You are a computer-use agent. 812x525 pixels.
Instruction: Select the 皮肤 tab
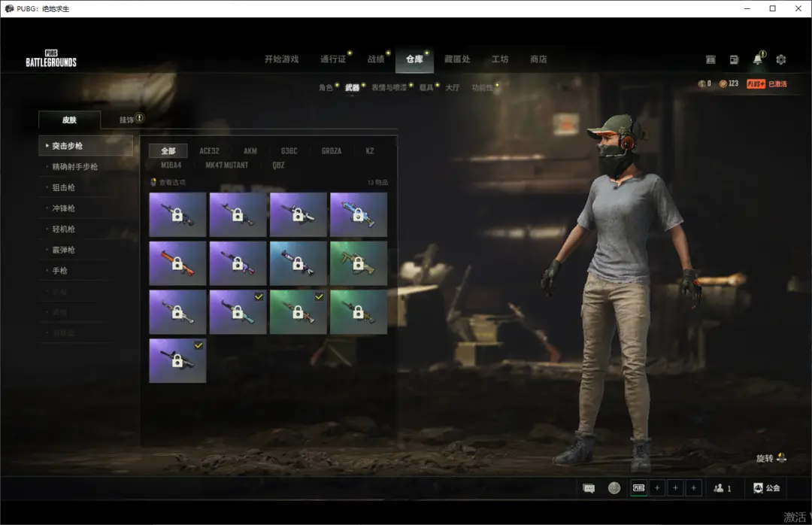69,120
